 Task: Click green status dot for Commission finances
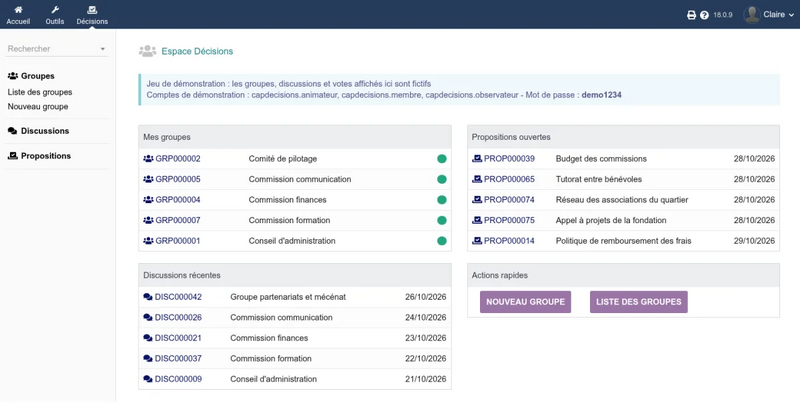[x=442, y=199]
